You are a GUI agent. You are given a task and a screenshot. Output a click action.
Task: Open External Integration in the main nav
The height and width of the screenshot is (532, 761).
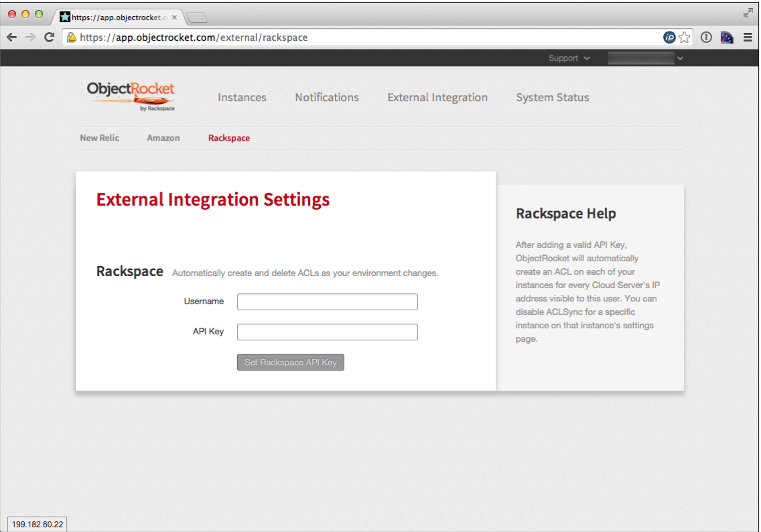click(x=437, y=98)
